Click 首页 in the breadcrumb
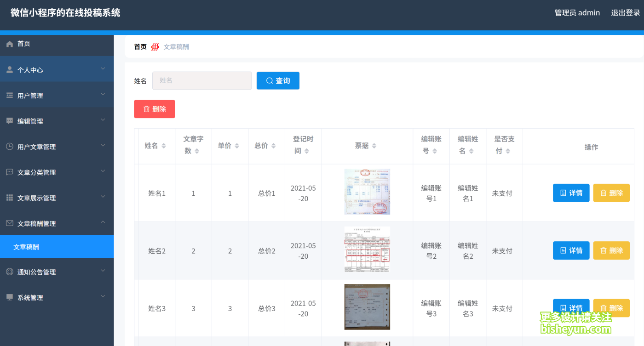The height and width of the screenshot is (346, 644). click(140, 47)
